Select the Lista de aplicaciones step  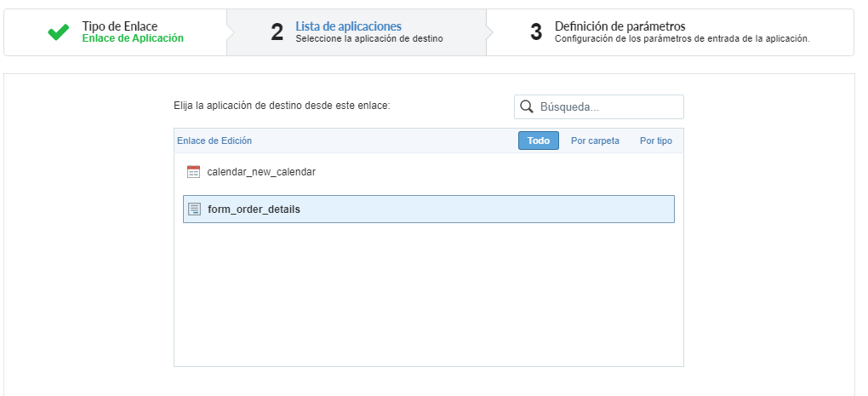[x=357, y=32]
